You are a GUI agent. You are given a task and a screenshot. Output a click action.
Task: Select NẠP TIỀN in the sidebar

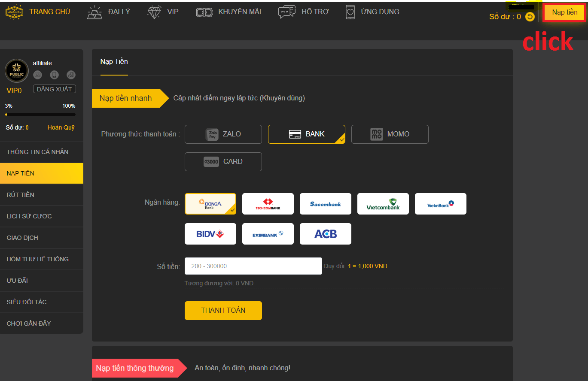pyautogui.click(x=42, y=173)
